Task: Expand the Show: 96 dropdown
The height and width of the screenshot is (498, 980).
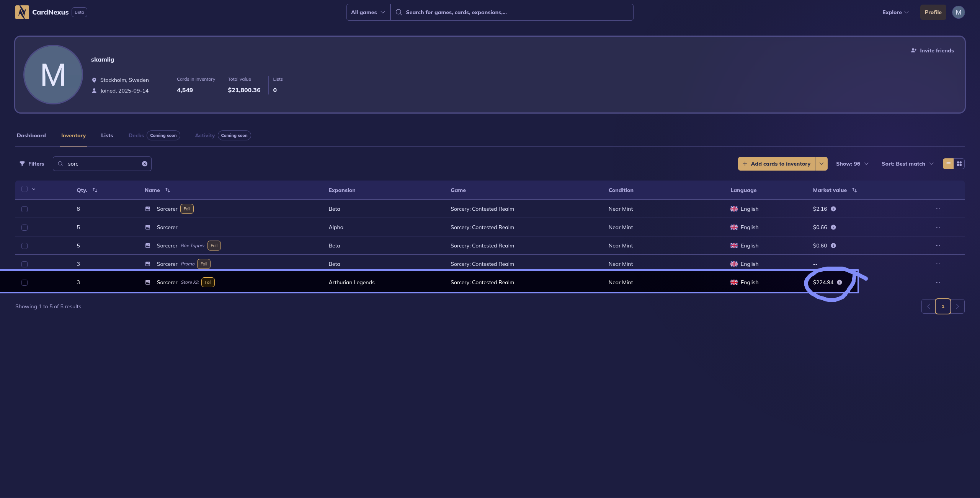Action: (x=852, y=164)
